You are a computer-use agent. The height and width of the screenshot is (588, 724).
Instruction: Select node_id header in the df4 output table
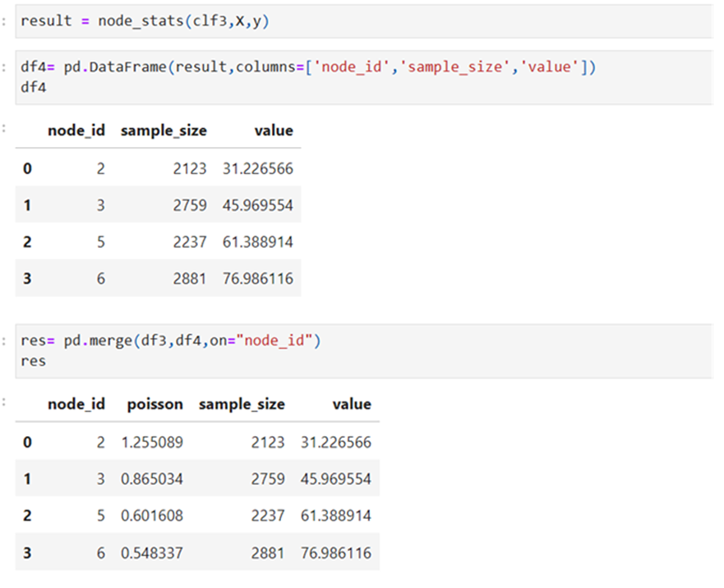click(76, 131)
